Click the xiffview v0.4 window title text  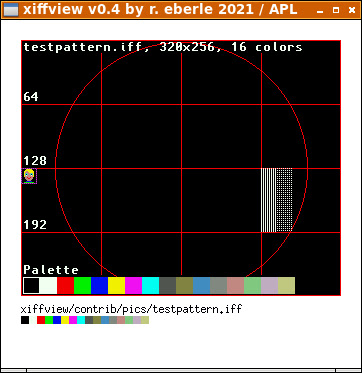tap(160, 9)
